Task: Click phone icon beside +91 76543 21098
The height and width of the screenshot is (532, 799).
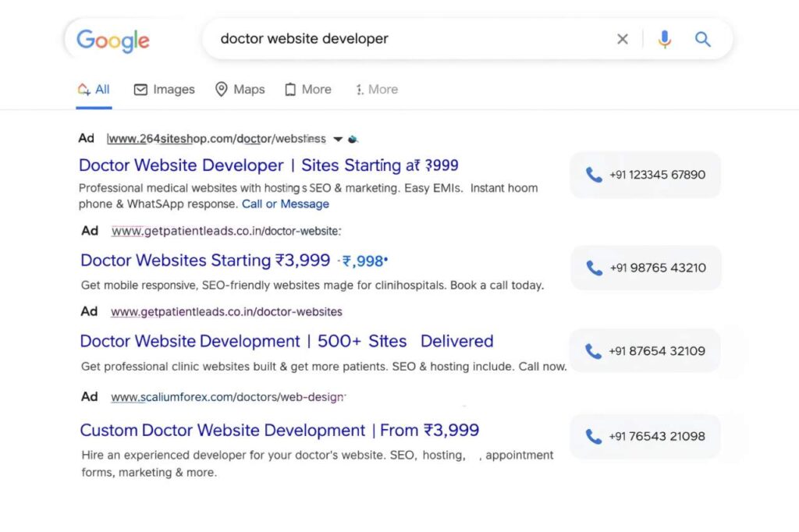Action: click(594, 436)
